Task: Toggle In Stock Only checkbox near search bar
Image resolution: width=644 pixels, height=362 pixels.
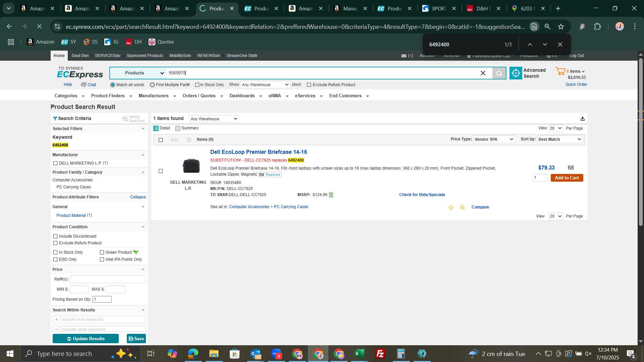Action: pos(197,85)
